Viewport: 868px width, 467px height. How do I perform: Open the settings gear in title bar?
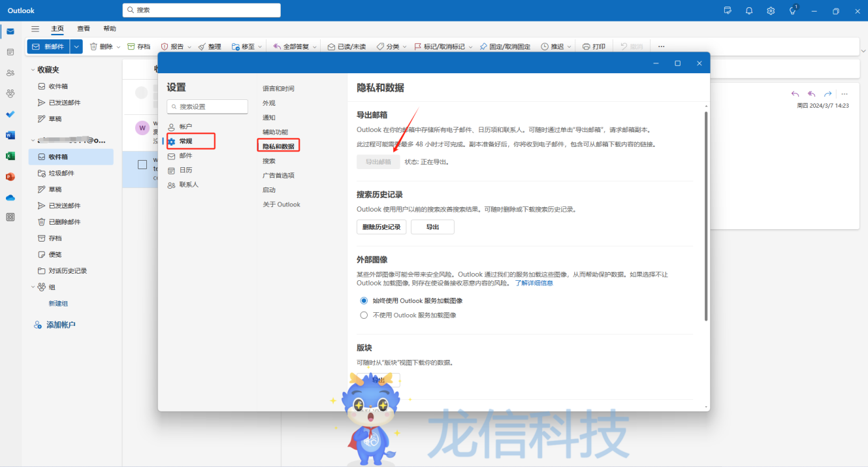(x=771, y=10)
